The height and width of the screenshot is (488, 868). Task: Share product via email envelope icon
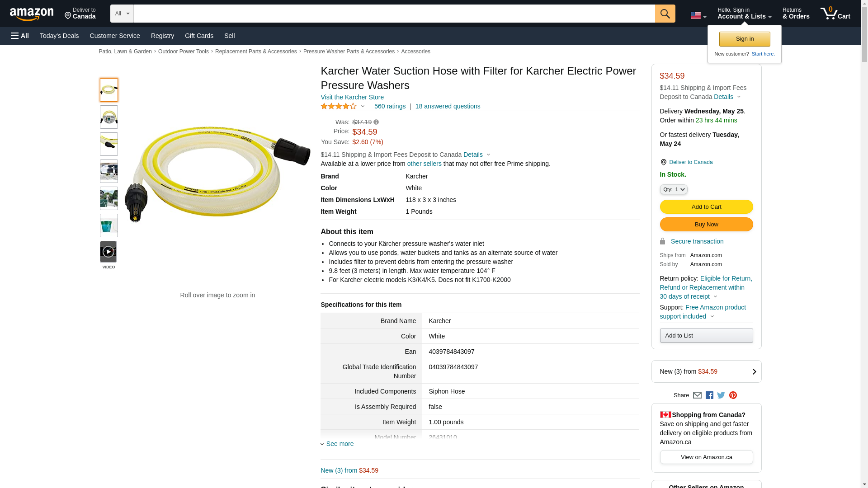(697, 395)
